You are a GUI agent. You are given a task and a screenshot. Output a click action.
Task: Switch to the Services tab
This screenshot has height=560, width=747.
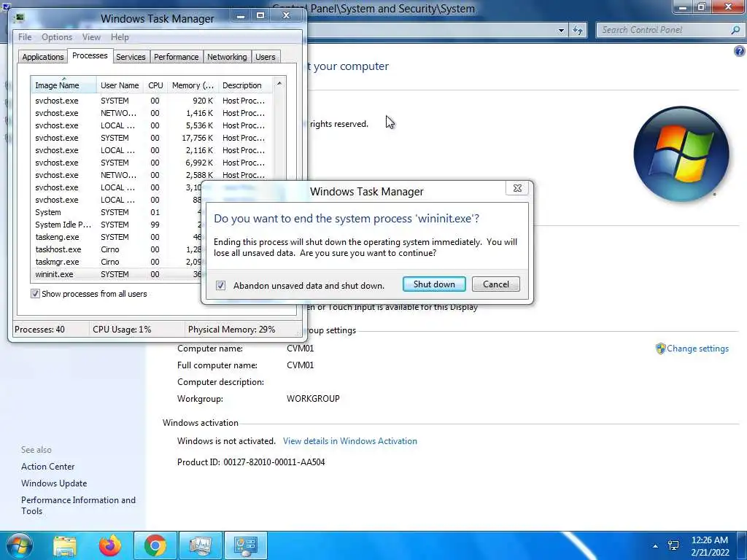(131, 57)
